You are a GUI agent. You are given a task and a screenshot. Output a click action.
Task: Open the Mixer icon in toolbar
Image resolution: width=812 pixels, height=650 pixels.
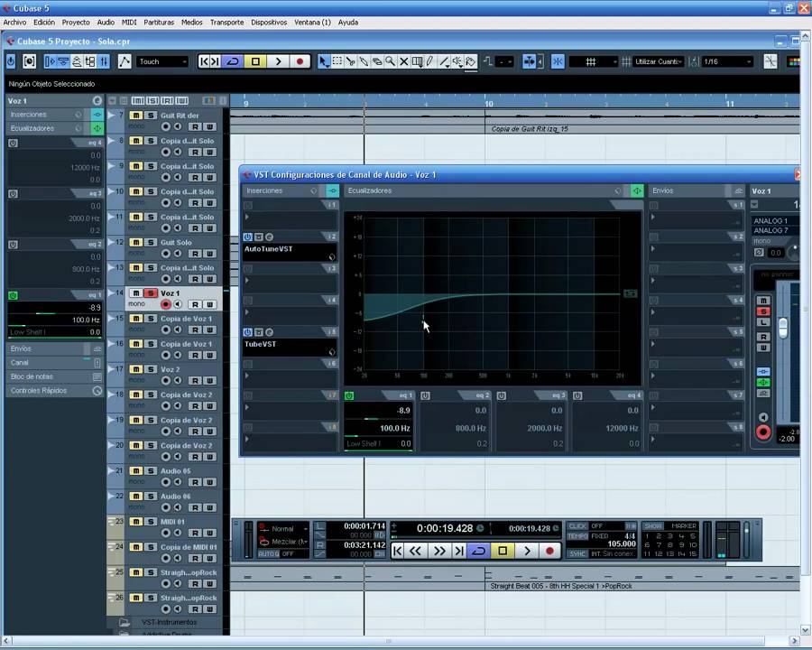[x=104, y=61]
